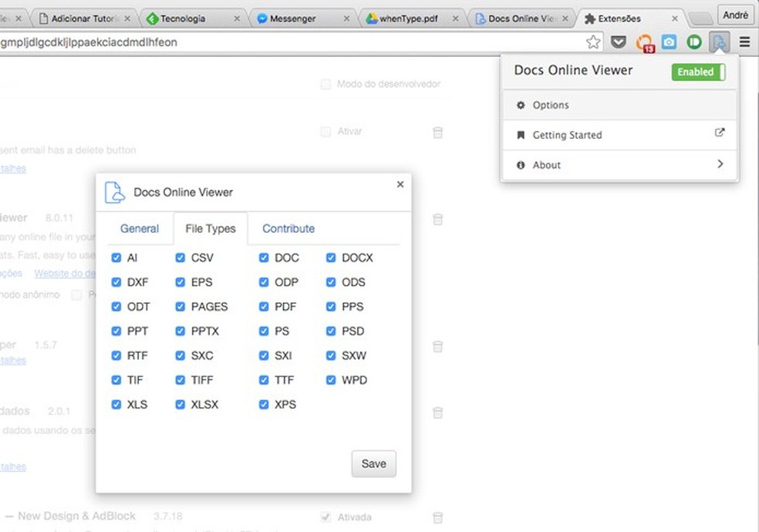Click trash icon for version 8.0.11 extension
This screenshot has height=532, width=759.
[x=437, y=219]
